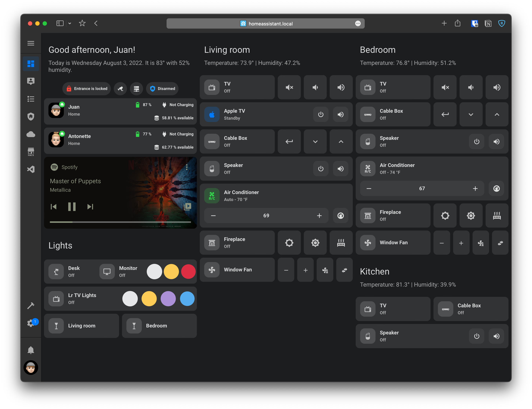Toggle Kitchen Speaker power
Image resolution: width=532 pixels, height=409 pixels.
click(476, 336)
